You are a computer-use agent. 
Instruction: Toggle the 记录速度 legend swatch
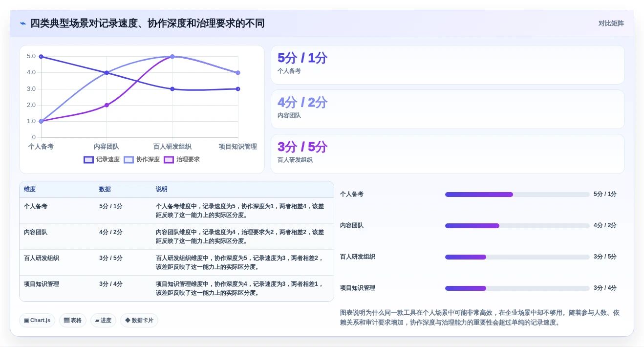88,159
